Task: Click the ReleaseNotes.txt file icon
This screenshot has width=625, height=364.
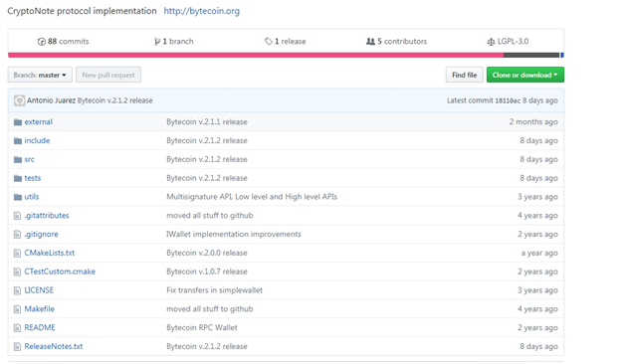Action: click(x=17, y=346)
